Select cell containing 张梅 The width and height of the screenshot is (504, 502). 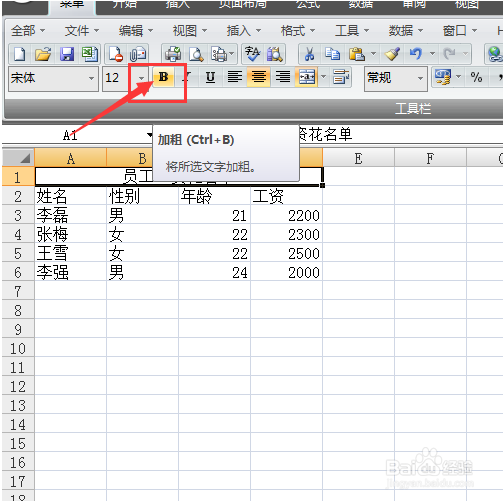tap(71, 234)
